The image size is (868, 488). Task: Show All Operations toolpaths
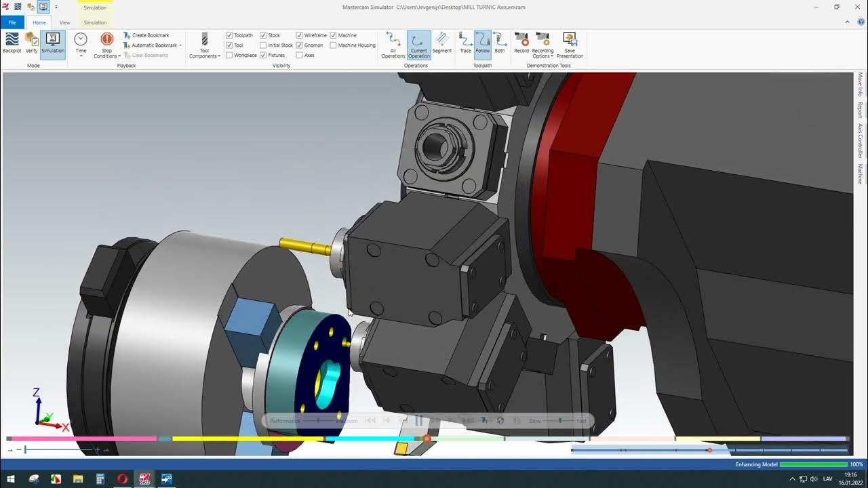coord(393,45)
